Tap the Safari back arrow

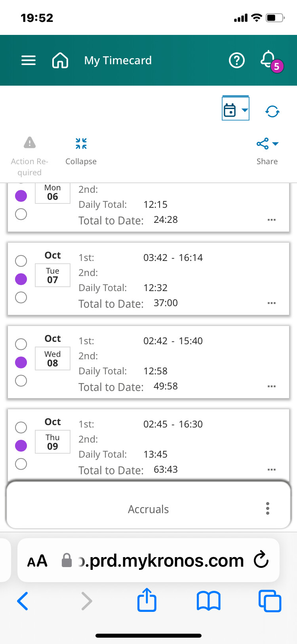pos(23,600)
